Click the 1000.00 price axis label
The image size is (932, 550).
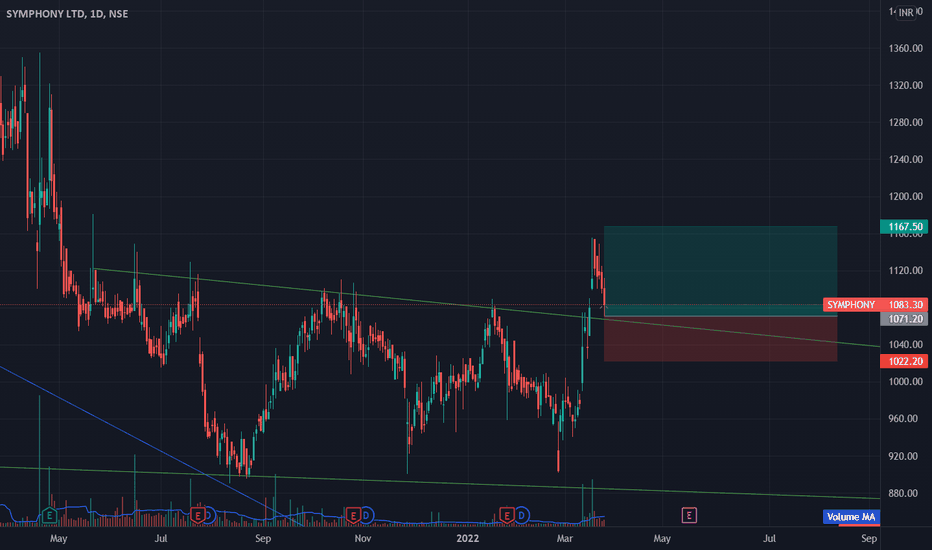pos(906,382)
